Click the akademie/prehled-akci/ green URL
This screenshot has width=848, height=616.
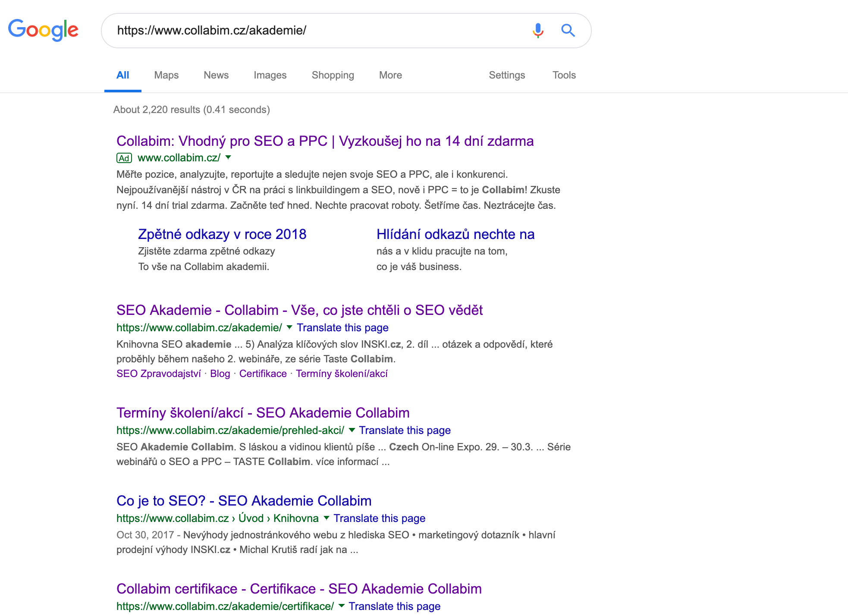tap(230, 431)
